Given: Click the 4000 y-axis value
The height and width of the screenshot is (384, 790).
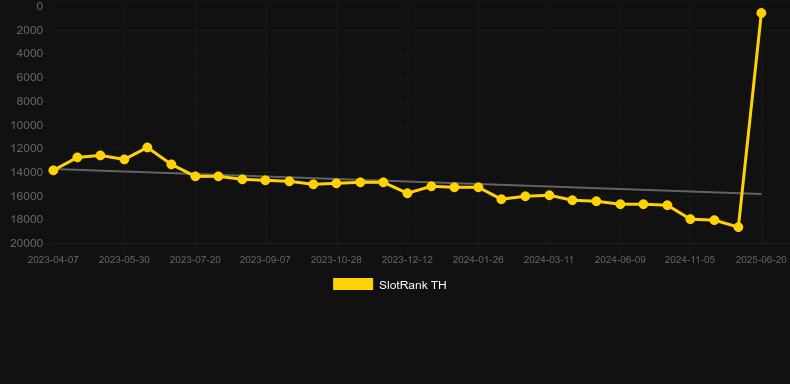Looking at the screenshot, I should coord(31,53).
